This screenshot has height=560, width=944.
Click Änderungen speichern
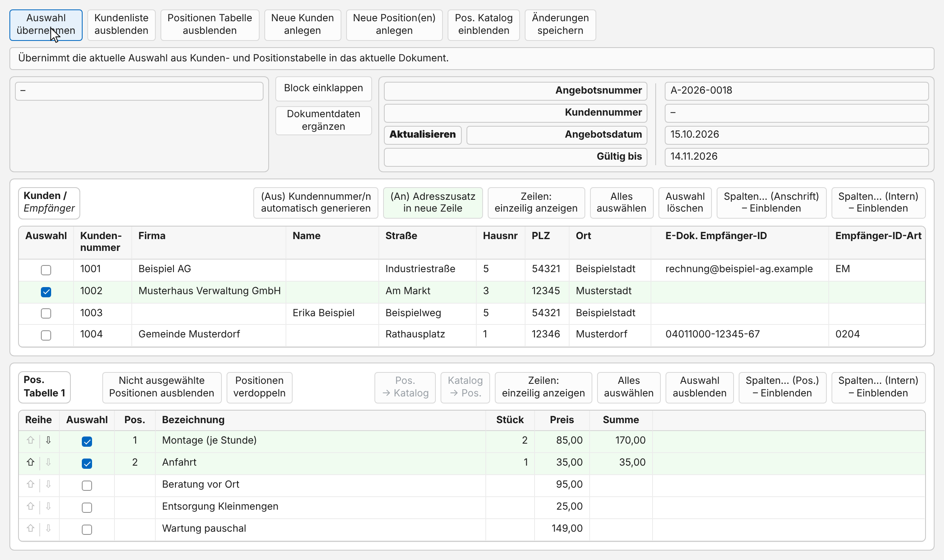[x=560, y=25]
